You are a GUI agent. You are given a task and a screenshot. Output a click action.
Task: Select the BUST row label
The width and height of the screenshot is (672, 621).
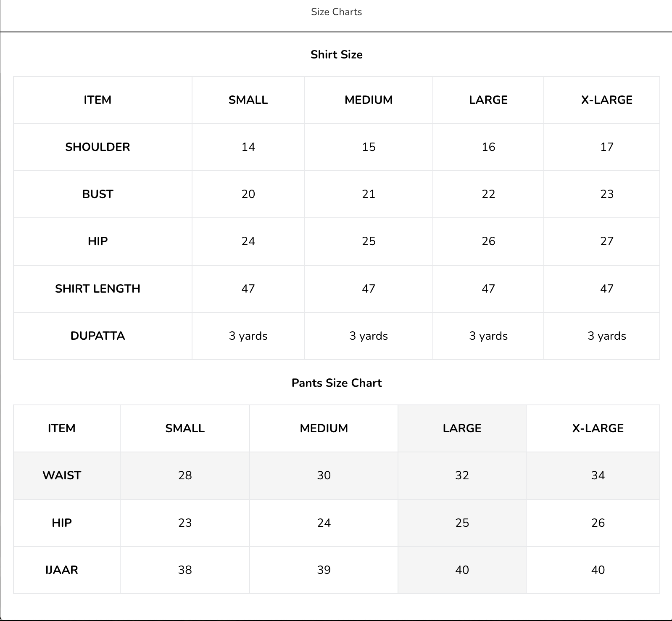pyautogui.click(x=98, y=194)
